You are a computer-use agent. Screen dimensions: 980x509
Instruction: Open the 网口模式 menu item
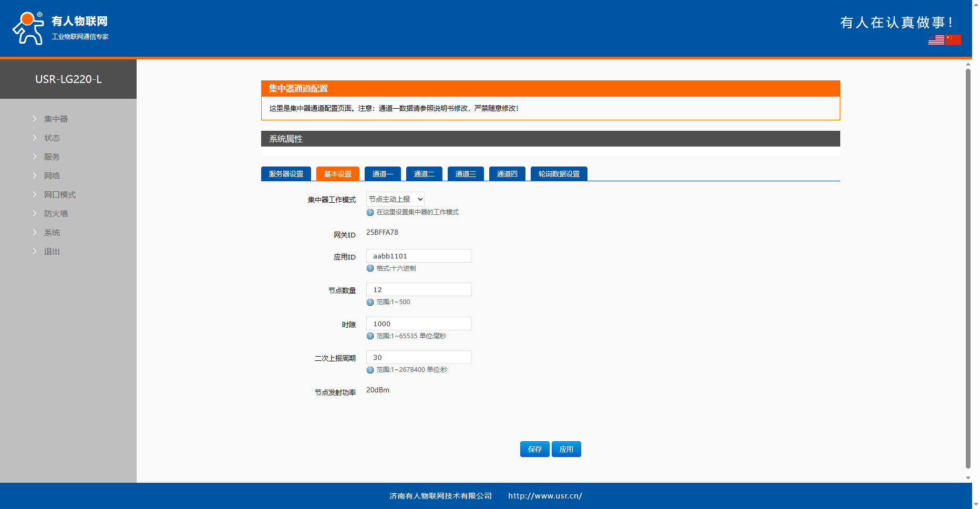tap(60, 195)
